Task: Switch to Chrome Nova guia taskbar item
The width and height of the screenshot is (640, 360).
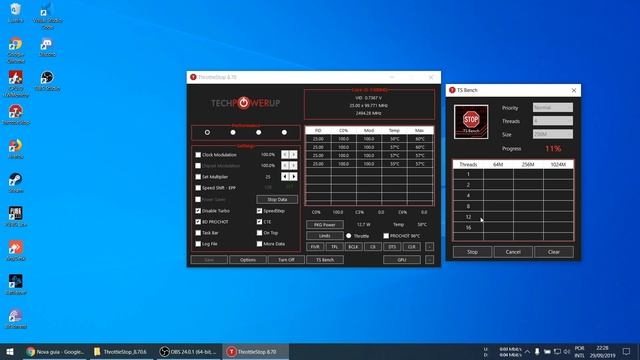Action: coord(55,351)
